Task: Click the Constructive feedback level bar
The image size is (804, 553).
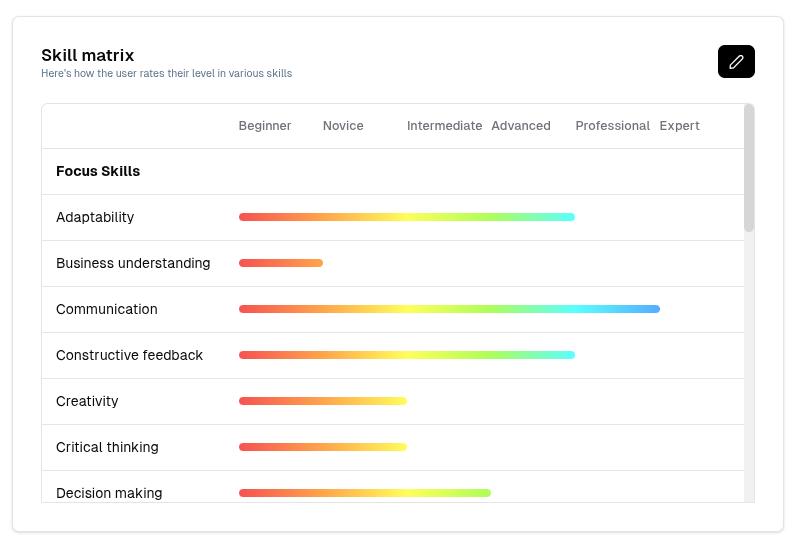Action: click(x=406, y=355)
